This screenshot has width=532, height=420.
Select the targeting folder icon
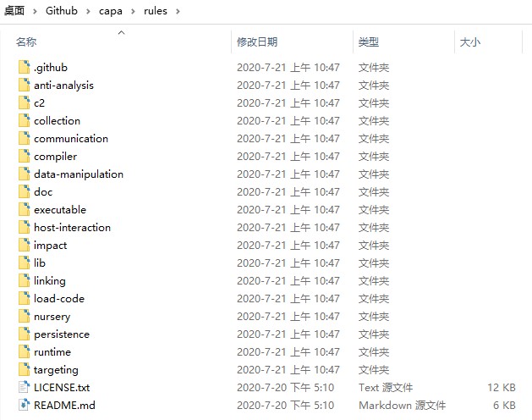click(24, 369)
